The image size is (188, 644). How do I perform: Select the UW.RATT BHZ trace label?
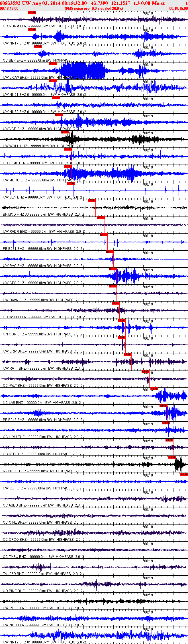43,368
